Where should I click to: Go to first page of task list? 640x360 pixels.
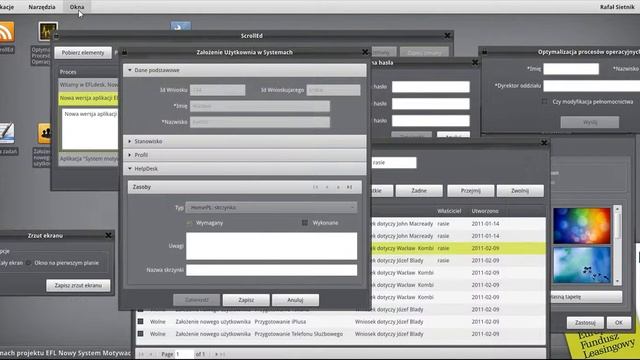pyautogui.click(x=141, y=354)
